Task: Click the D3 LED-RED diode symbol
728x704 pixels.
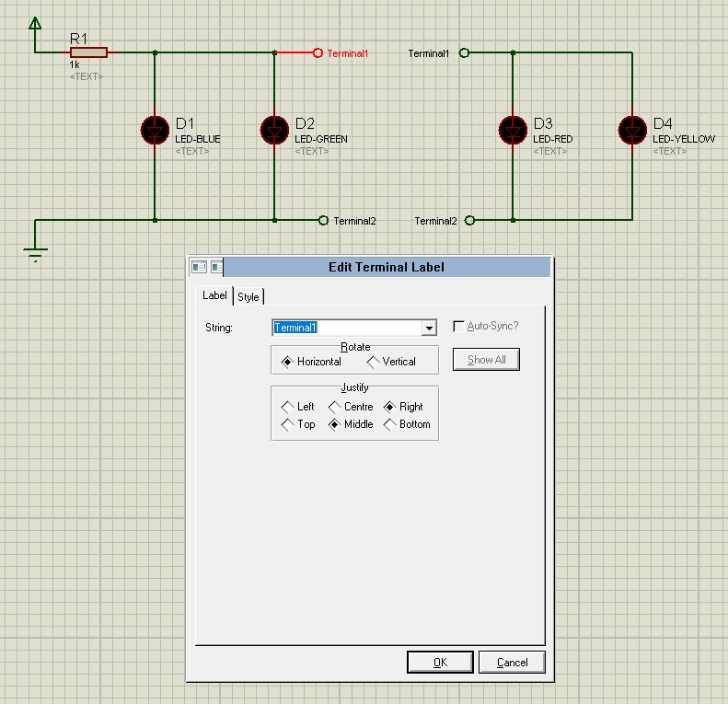Action: tap(513, 131)
